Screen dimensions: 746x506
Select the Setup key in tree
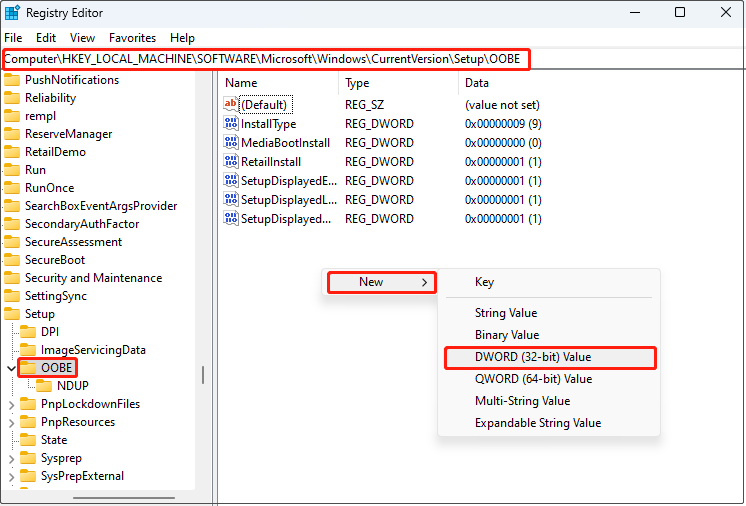[x=39, y=314]
